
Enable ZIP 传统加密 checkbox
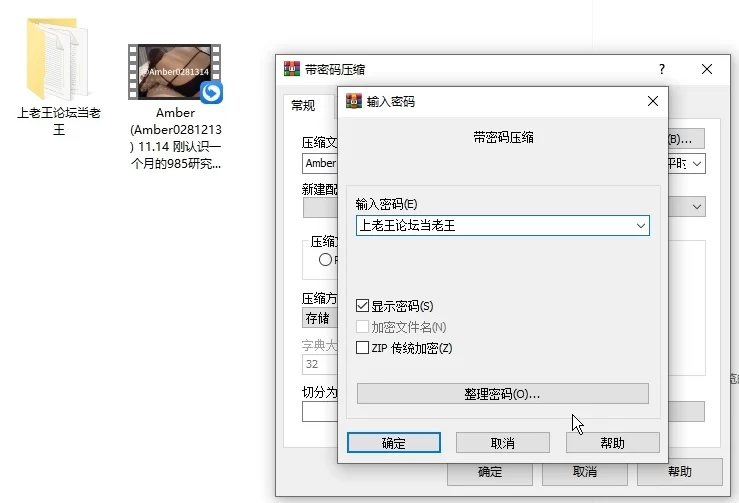point(363,348)
